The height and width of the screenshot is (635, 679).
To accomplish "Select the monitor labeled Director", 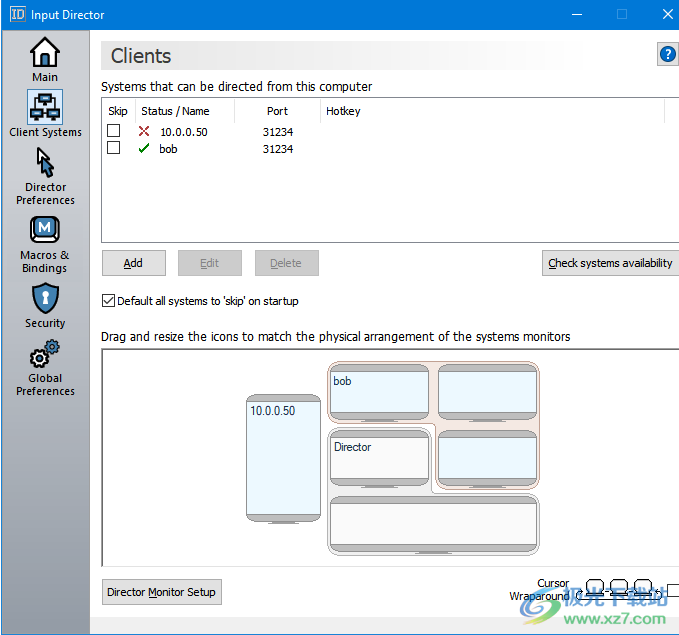I will coord(379,458).
